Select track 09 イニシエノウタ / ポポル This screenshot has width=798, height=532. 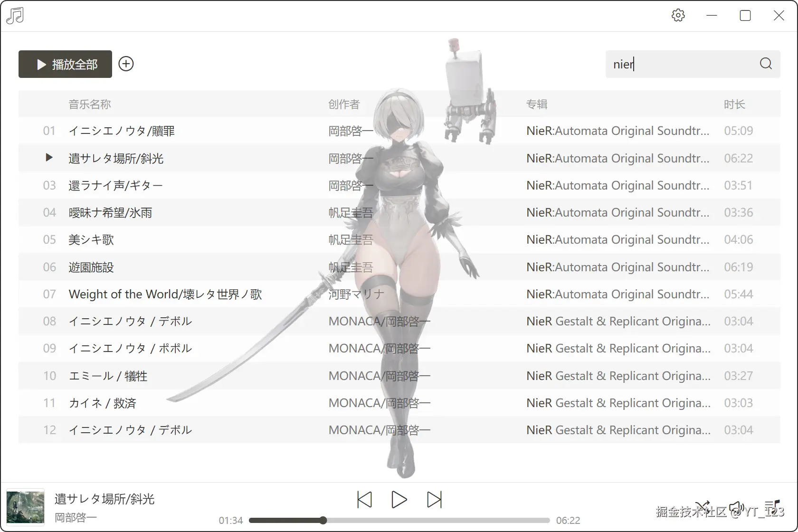pos(399,348)
